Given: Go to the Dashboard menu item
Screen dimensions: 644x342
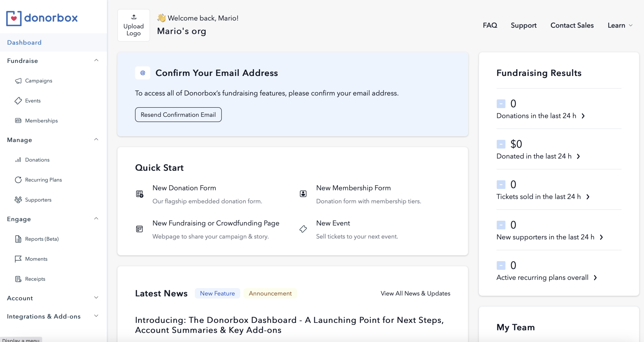Looking at the screenshot, I should click(x=24, y=43).
